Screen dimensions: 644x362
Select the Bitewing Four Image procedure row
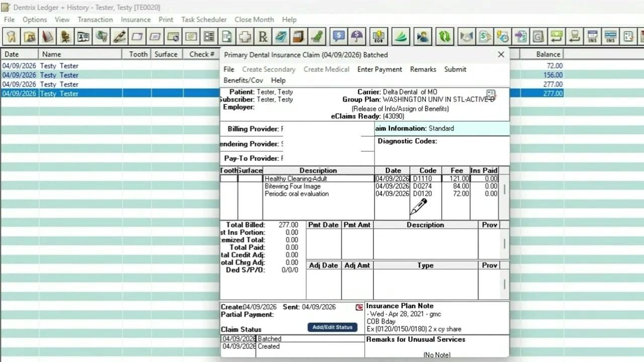pyautogui.click(x=359, y=186)
